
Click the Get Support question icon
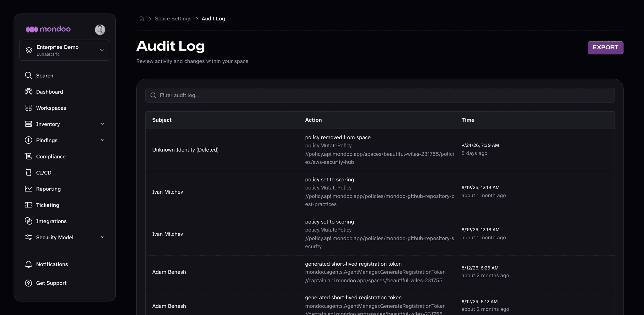click(28, 283)
